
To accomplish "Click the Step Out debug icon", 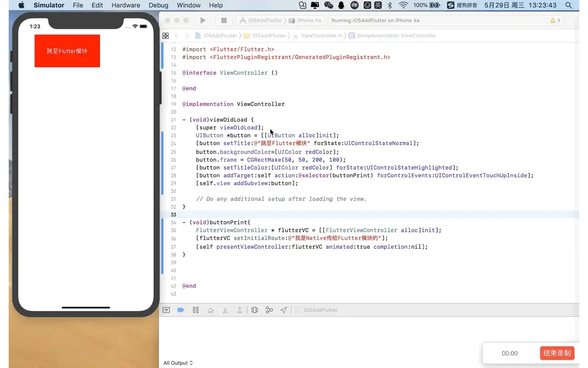I will [x=239, y=310].
